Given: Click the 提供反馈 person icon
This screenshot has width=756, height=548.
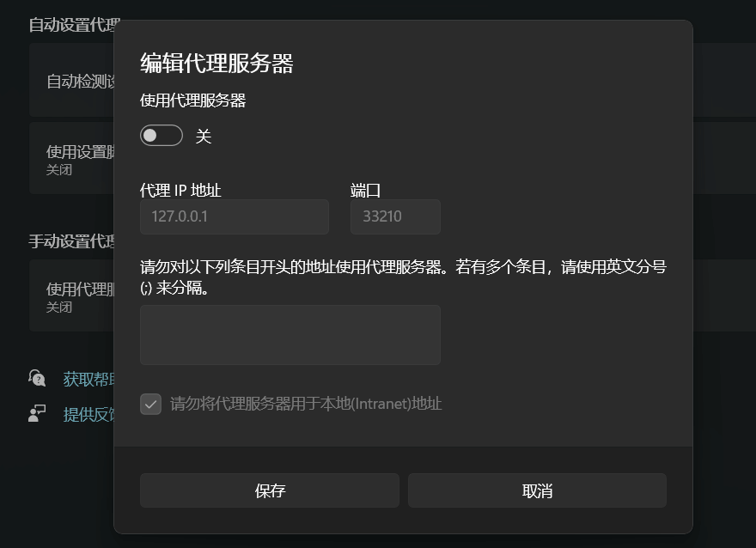Looking at the screenshot, I should pos(37,413).
